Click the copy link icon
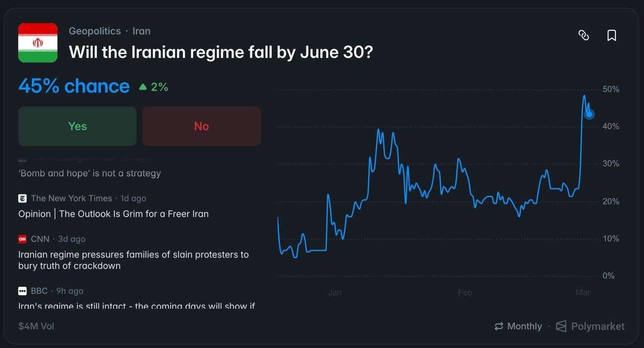 (x=584, y=35)
